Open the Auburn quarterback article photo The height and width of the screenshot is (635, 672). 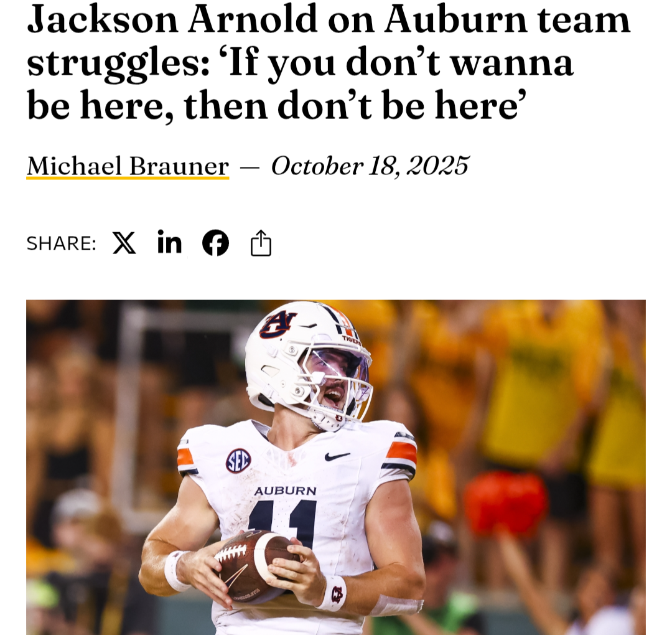pos(336,468)
